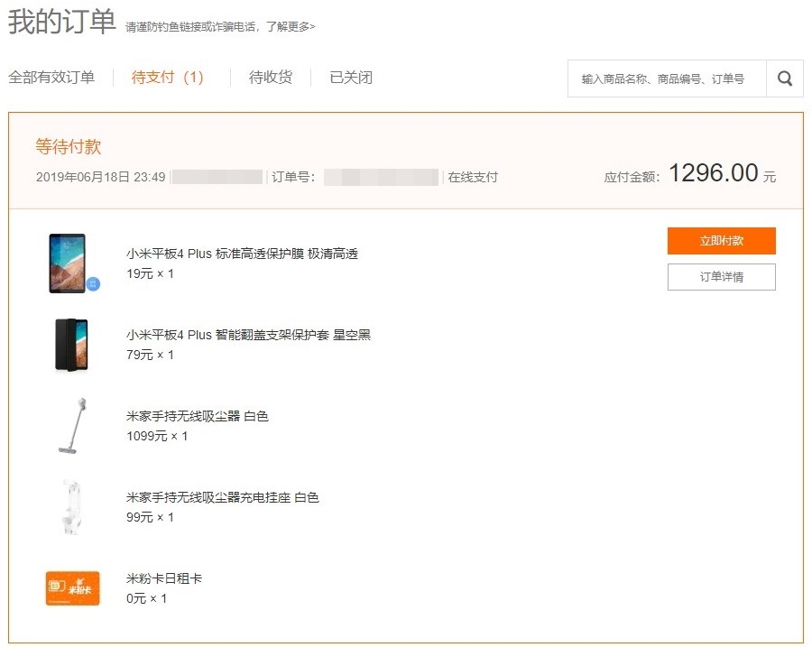This screenshot has width=812, height=647.
Task: Select the 等待付款 status heading
Action: click(68, 146)
